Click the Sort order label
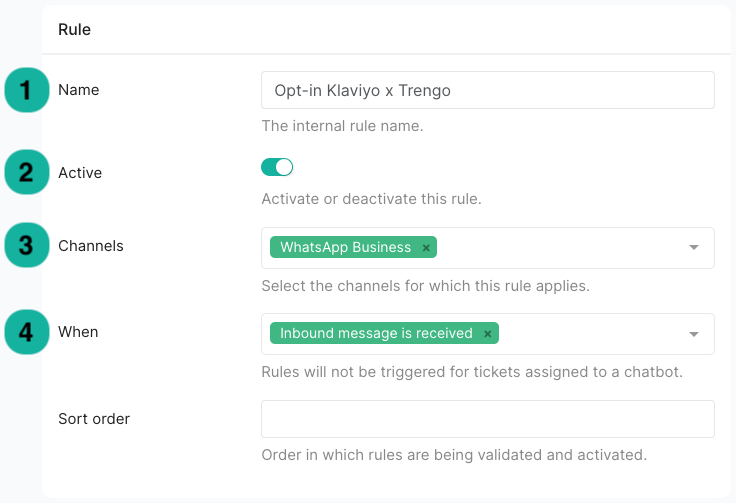This screenshot has width=736, height=503. click(x=94, y=419)
